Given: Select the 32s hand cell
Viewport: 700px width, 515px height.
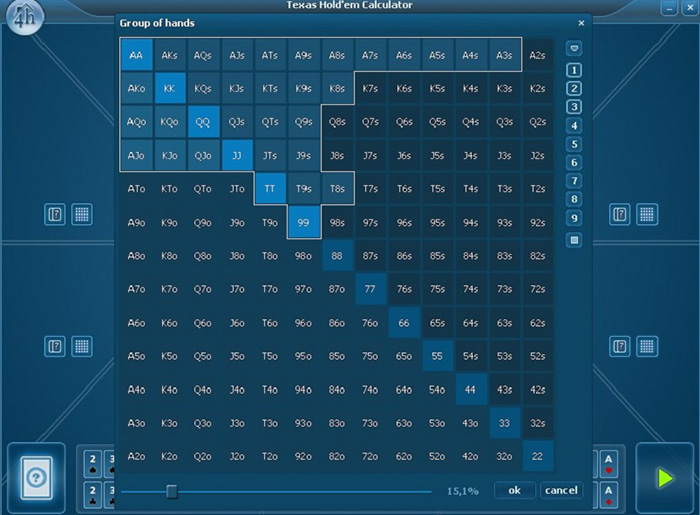Looking at the screenshot, I should (x=538, y=423).
